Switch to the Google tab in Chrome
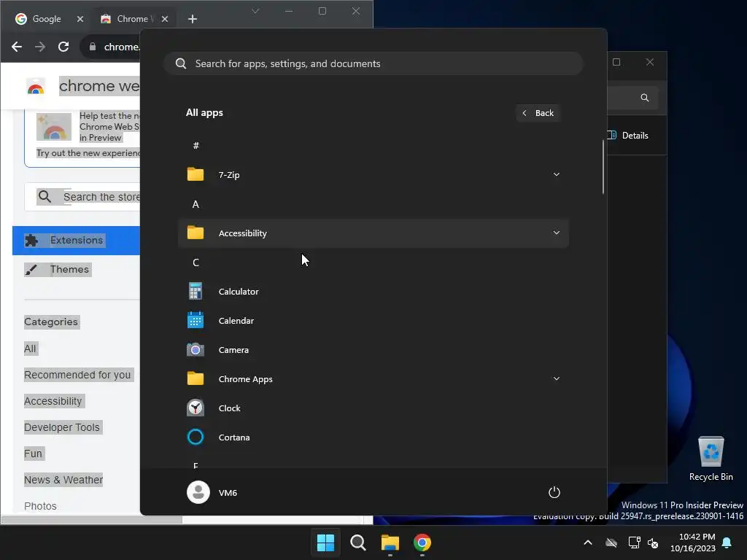Image resolution: width=747 pixels, height=560 pixels. pos(47,19)
